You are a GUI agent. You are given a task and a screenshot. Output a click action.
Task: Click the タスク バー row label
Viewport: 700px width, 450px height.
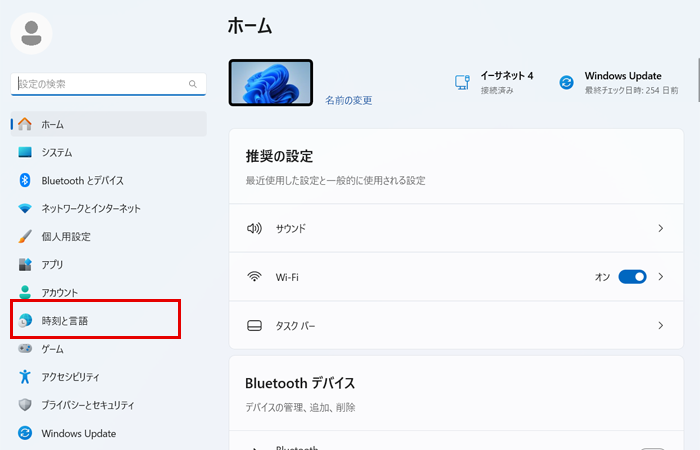click(x=295, y=325)
